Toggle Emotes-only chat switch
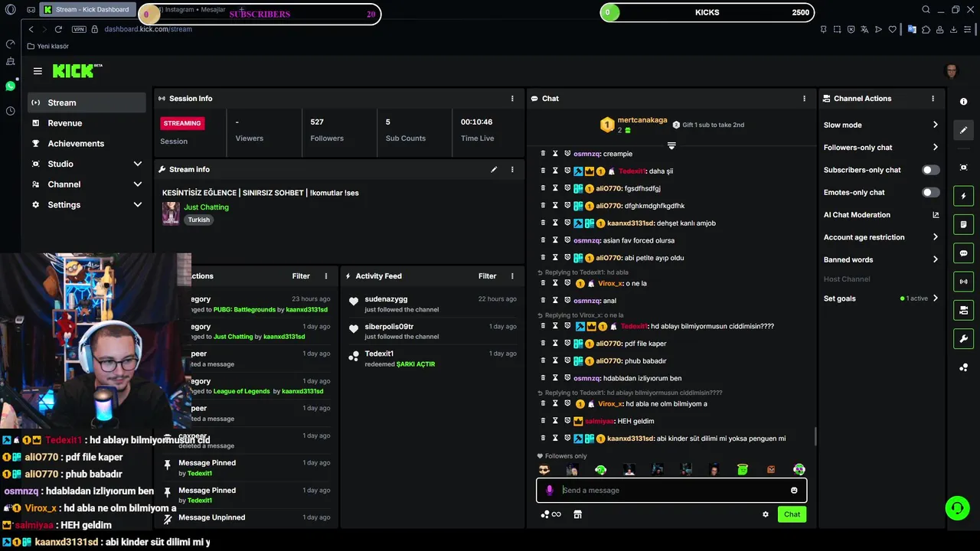This screenshot has width=980, height=551. point(930,192)
